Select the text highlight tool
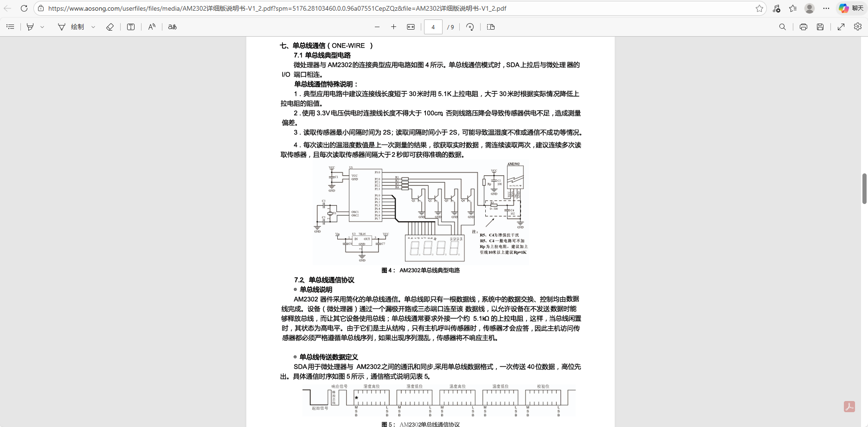Screen dimensions: 868x427 [29, 26]
